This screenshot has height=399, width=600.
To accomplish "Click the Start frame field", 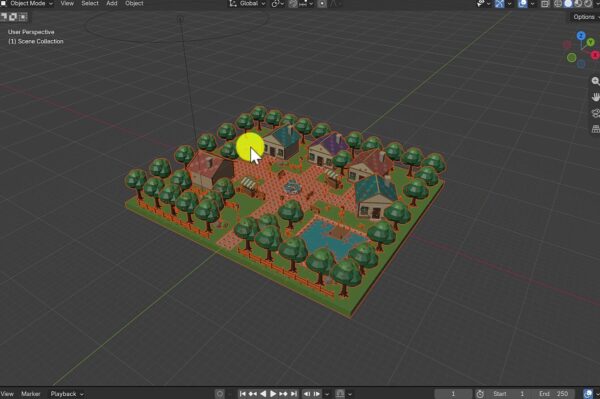I will tap(509, 394).
